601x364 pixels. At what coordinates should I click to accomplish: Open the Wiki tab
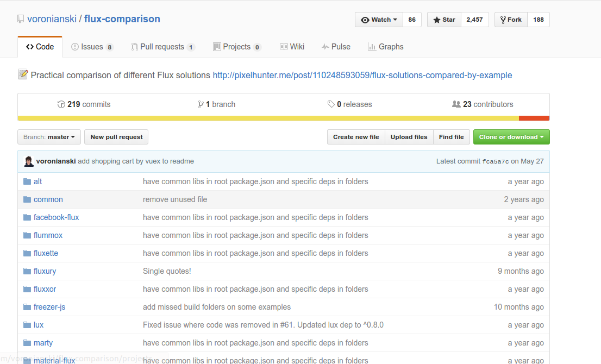pyautogui.click(x=292, y=47)
